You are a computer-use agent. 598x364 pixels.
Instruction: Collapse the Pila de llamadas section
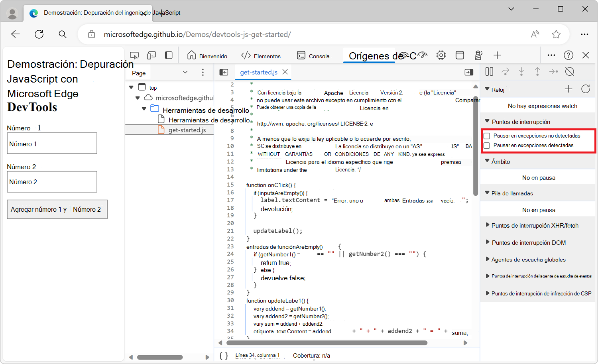tap(487, 193)
